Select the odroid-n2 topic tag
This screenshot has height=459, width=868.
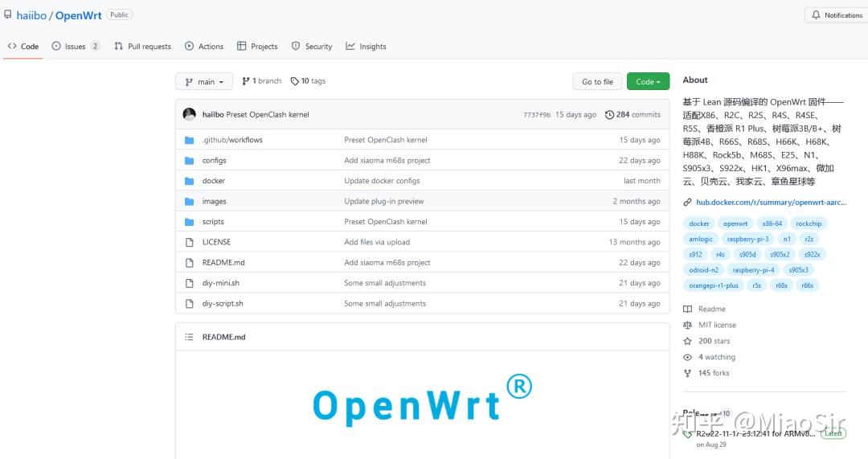point(703,270)
